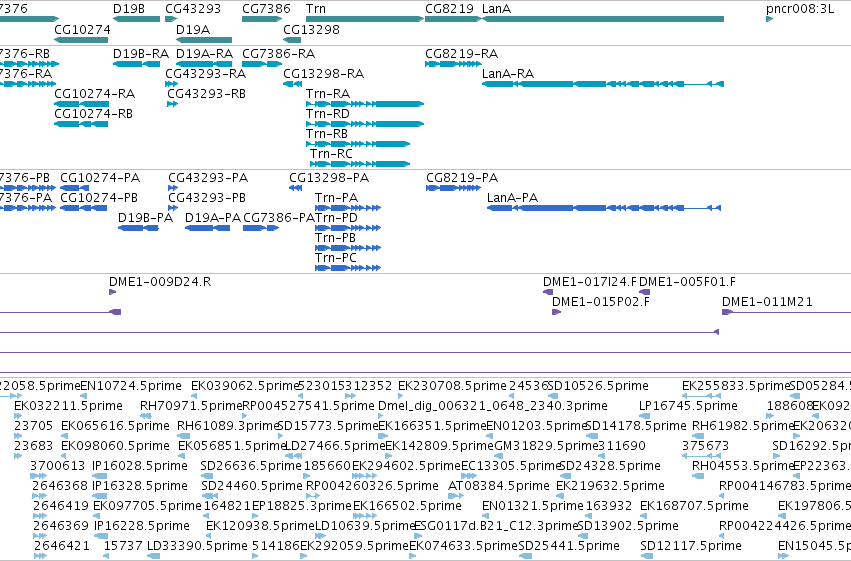Open protein CG8219-PA
This screenshot has height=561, width=851.
click(462, 178)
